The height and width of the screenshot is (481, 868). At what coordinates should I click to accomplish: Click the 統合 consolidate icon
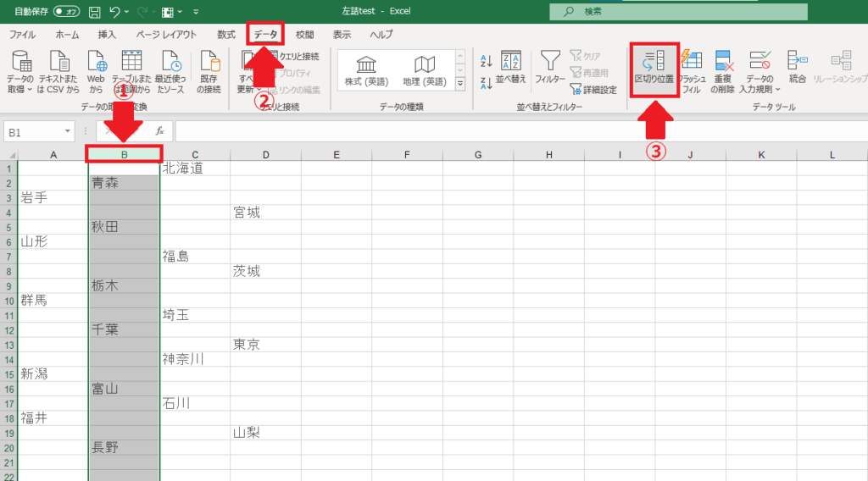tap(797, 68)
